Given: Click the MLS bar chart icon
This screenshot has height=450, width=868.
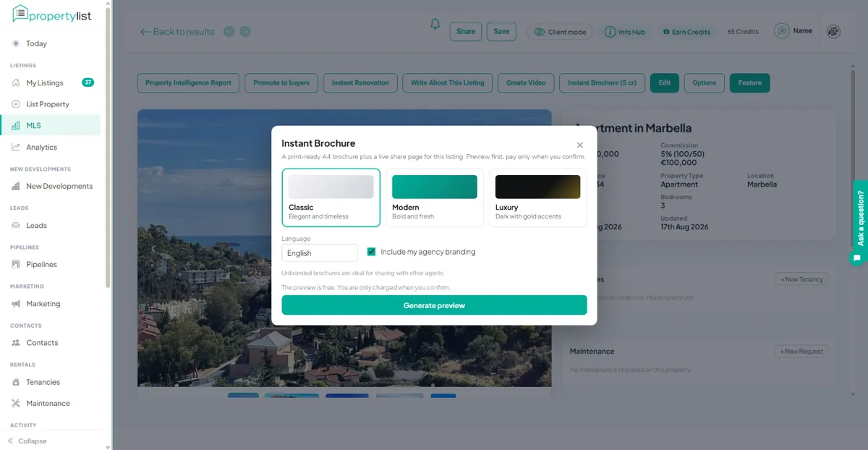Looking at the screenshot, I should (16, 125).
